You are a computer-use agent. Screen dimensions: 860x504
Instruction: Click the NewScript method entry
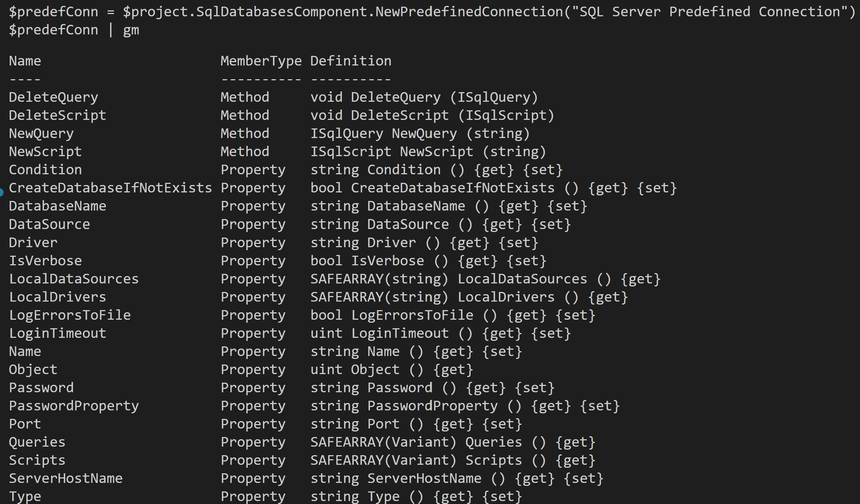pyautogui.click(x=44, y=151)
